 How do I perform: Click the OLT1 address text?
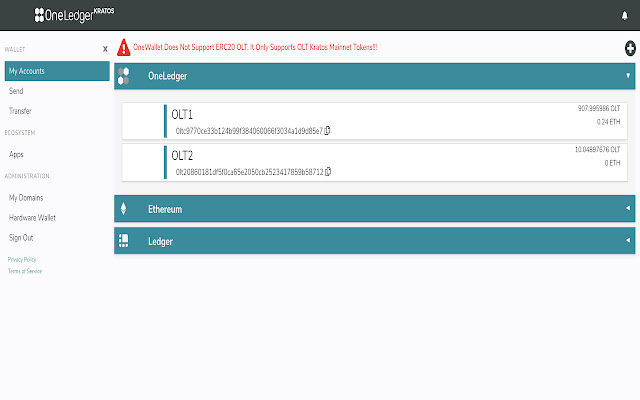pyautogui.click(x=249, y=131)
